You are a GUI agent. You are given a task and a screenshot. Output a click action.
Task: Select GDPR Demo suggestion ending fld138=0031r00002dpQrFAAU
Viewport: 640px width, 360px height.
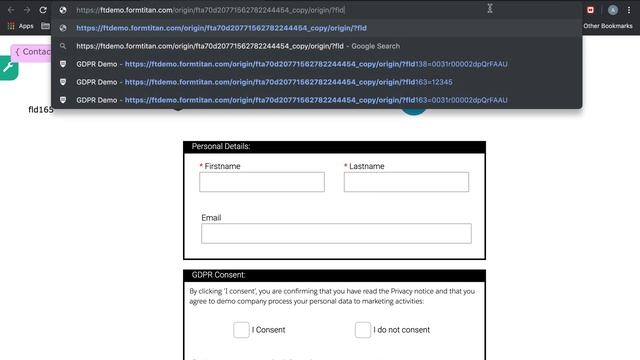317,64
